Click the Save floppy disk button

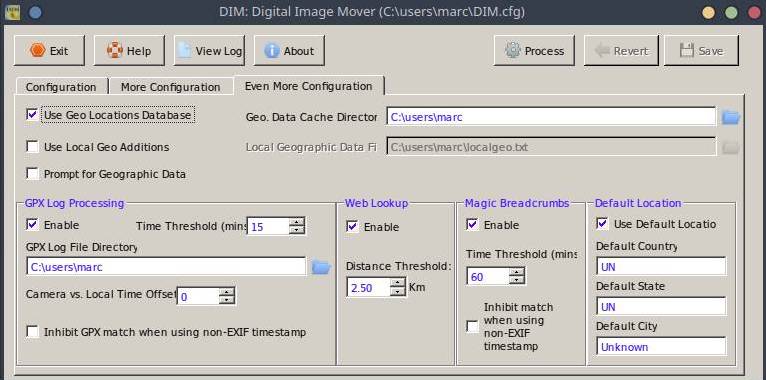[x=701, y=50]
